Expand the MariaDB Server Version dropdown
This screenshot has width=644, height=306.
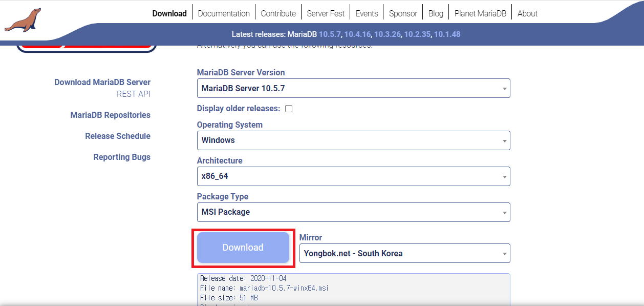click(353, 88)
